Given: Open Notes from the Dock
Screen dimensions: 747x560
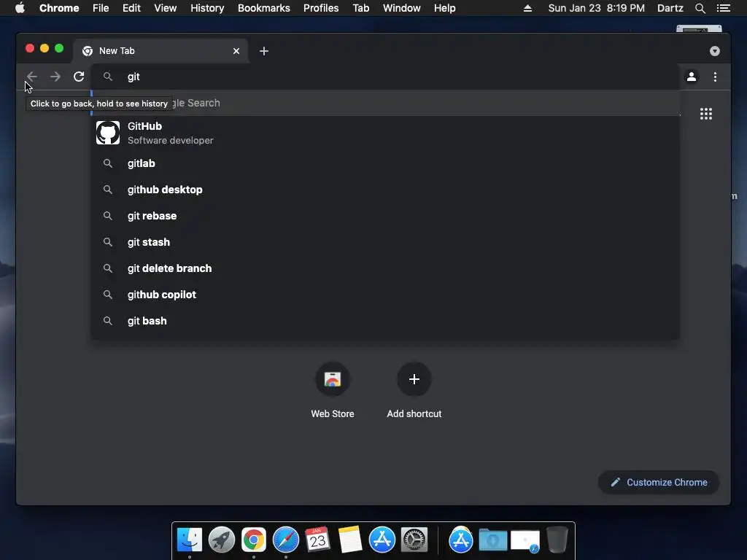Looking at the screenshot, I should point(350,540).
